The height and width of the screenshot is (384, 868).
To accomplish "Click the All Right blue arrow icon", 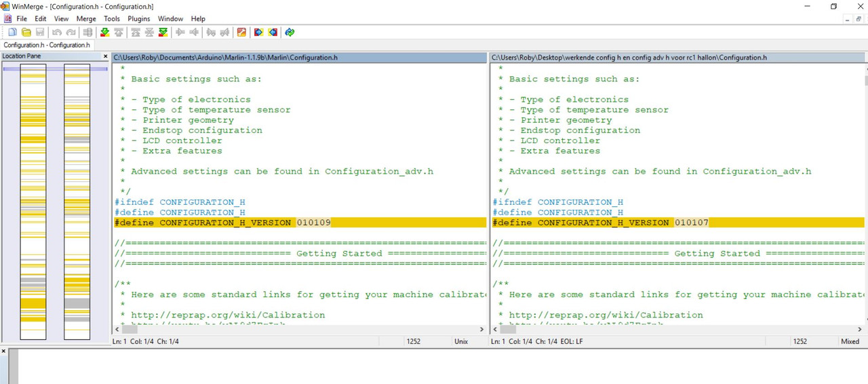I will pyautogui.click(x=258, y=32).
